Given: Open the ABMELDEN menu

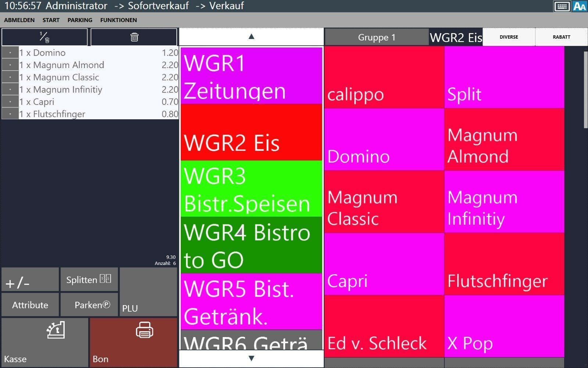Looking at the screenshot, I should [x=19, y=20].
